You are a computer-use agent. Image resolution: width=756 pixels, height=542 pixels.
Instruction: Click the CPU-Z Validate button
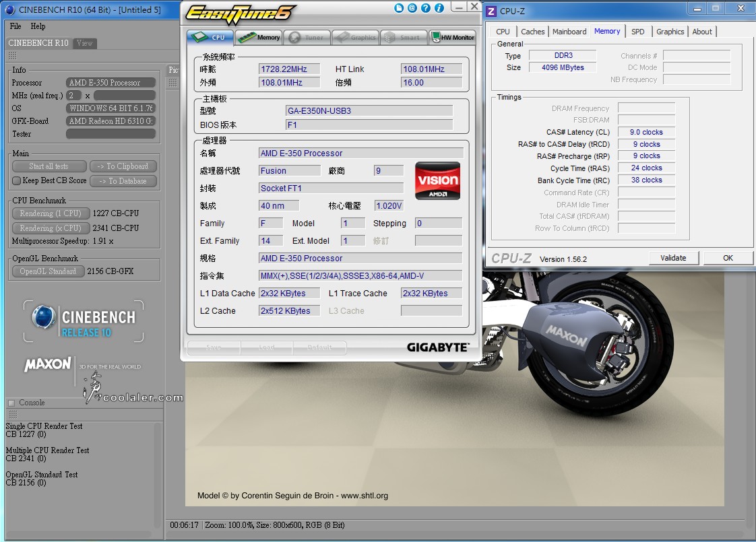[x=673, y=258]
